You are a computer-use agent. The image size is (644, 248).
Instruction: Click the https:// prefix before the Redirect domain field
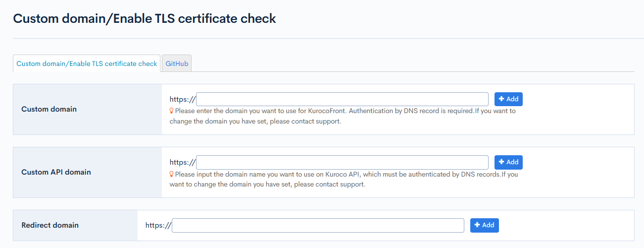[158, 225]
